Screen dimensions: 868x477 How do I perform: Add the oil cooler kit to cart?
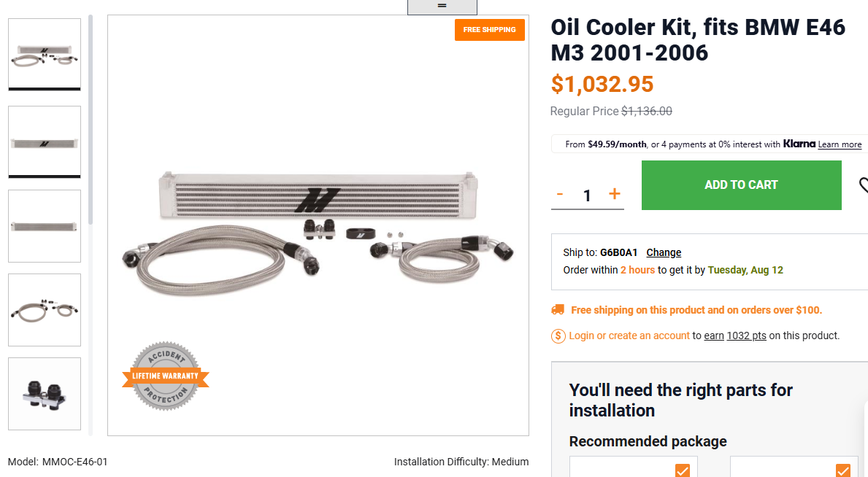click(741, 185)
